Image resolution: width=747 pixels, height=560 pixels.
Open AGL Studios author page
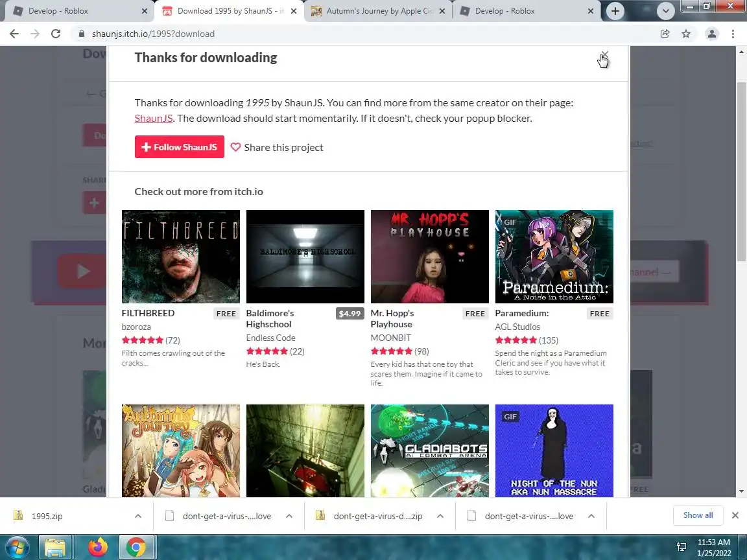(517, 327)
